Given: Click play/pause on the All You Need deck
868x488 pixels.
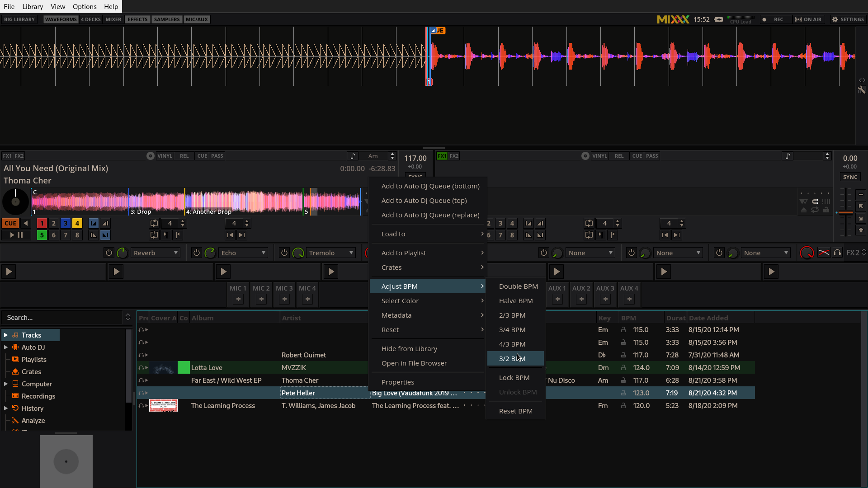Looking at the screenshot, I should (x=16, y=235).
